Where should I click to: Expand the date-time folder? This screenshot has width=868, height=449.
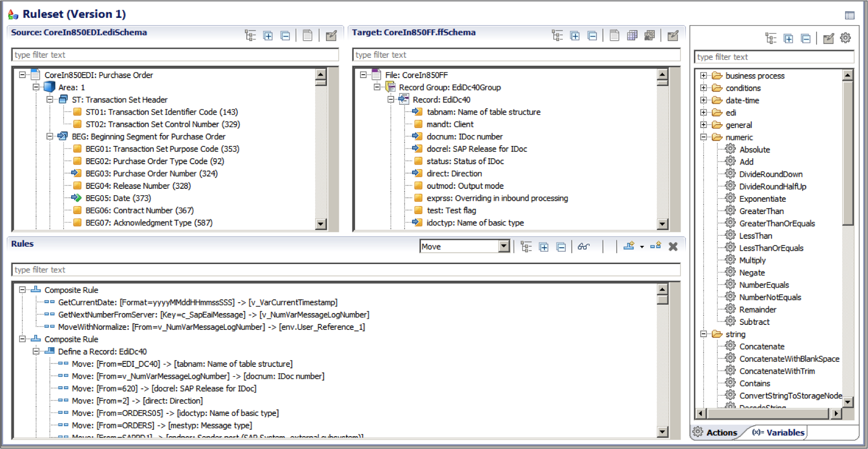[x=704, y=100]
